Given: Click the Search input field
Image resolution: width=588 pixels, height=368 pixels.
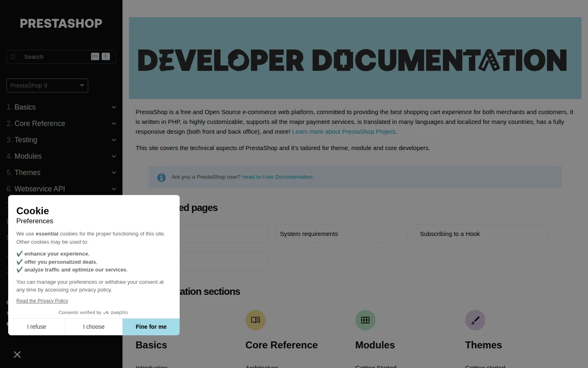Looking at the screenshot, I should 61,57.
